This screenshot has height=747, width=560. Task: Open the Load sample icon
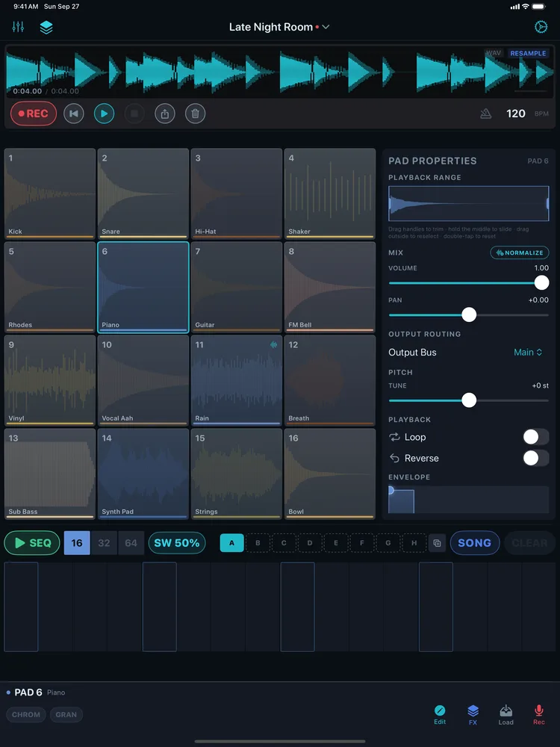coord(505,715)
